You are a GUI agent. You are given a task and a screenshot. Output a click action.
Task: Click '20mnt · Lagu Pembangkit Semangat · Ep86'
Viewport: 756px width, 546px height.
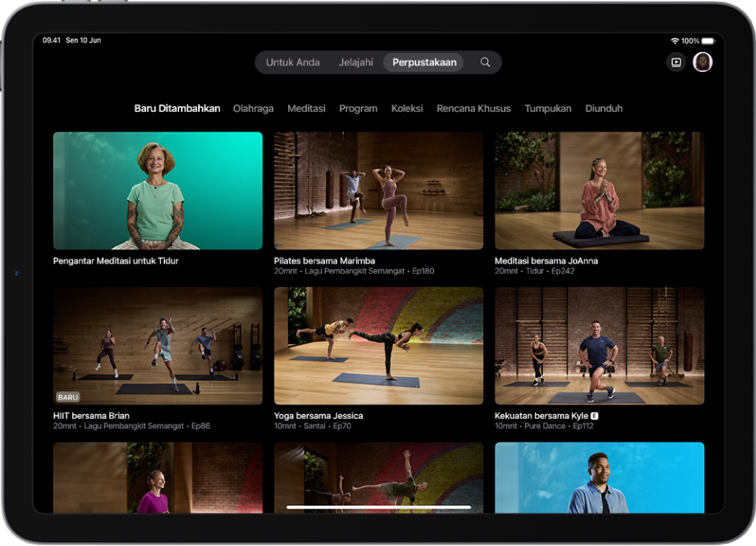132,425
